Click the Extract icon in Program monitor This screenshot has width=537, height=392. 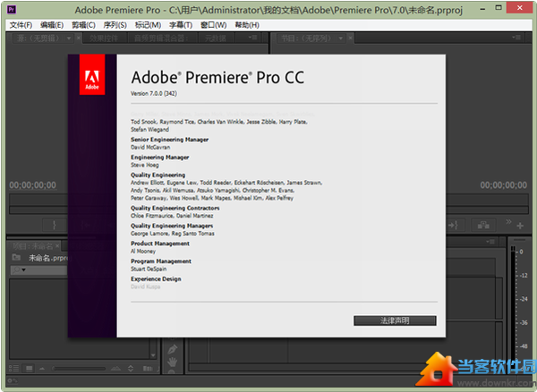483,225
